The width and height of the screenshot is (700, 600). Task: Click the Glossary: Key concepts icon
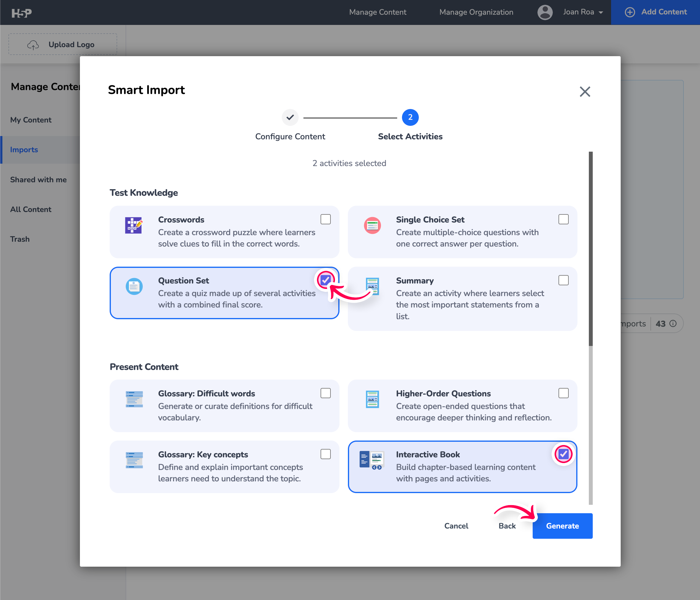(x=134, y=460)
